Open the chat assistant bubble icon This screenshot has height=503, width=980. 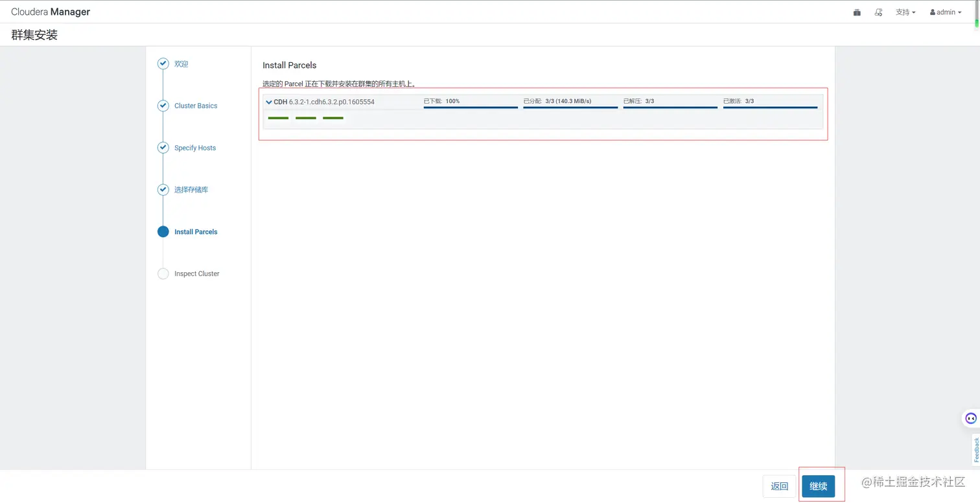click(x=970, y=418)
